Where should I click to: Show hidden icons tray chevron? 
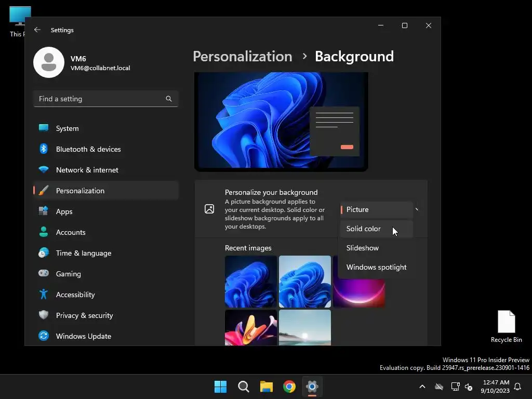pyautogui.click(x=422, y=387)
